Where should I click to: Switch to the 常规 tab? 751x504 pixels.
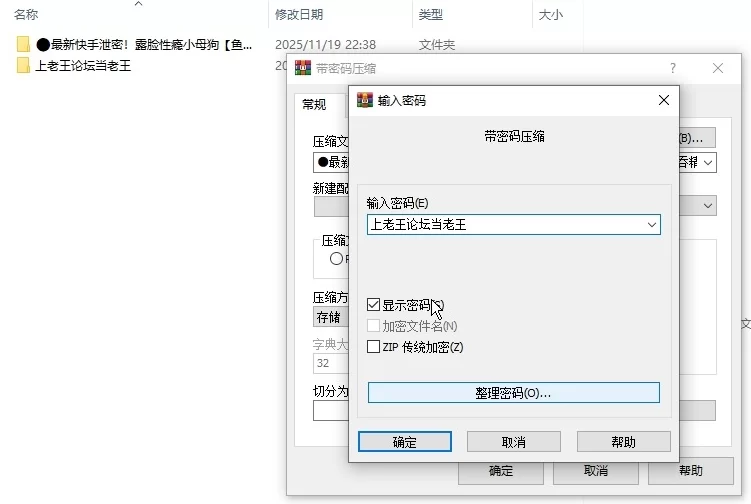click(x=314, y=104)
